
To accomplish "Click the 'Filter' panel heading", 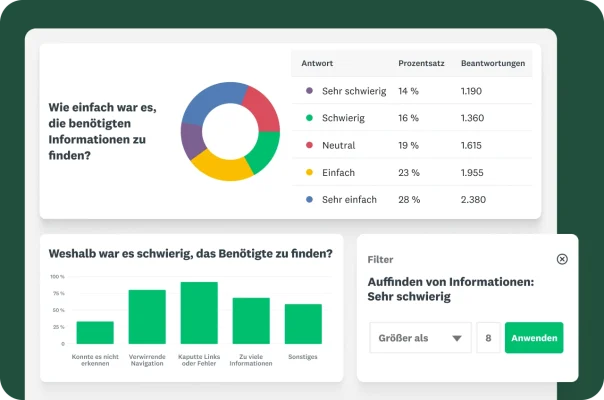I will coord(380,259).
